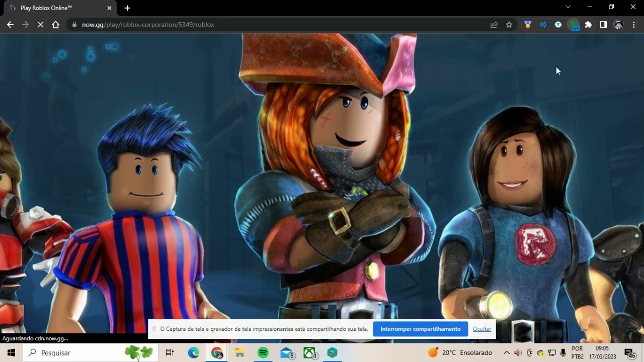644x362 pixels.
Task: Open the blue sound waves extension
Action: point(543,25)
